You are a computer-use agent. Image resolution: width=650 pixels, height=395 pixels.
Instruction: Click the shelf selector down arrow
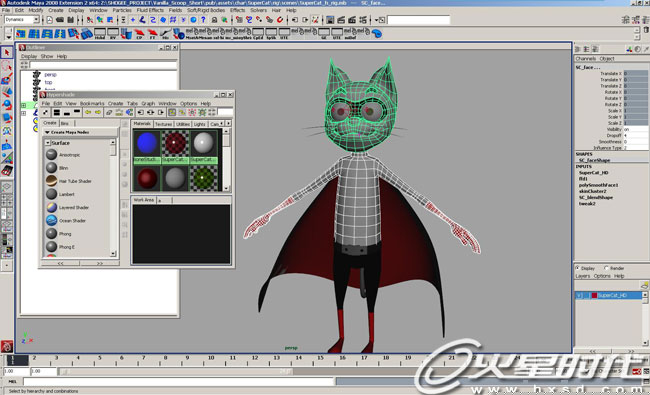8,36
